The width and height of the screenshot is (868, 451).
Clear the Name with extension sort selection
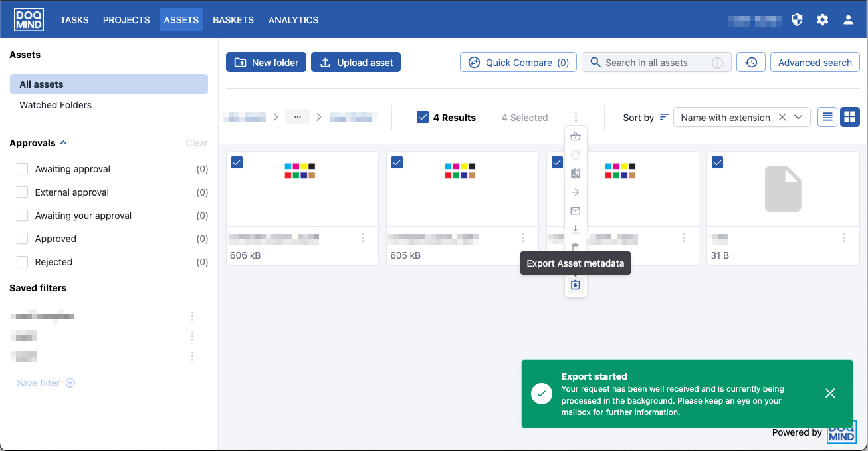pos(782,117)
